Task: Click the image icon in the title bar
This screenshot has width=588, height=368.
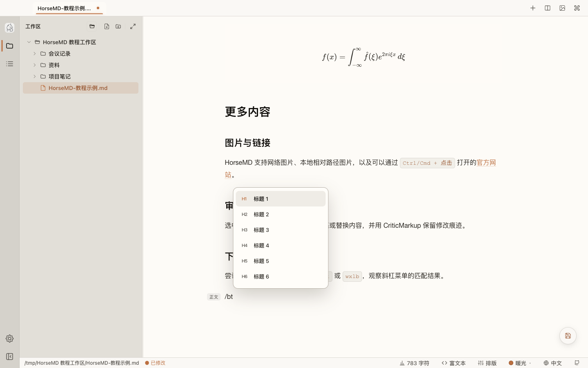Action: click(562, 8)
